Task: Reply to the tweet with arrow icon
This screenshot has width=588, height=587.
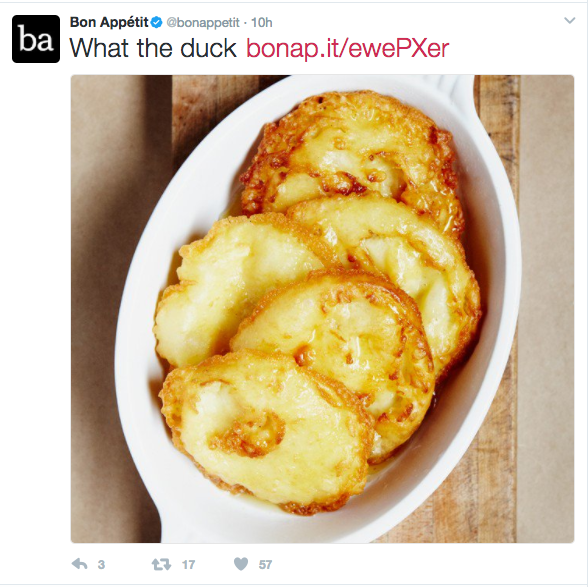Action: [80, 564]
